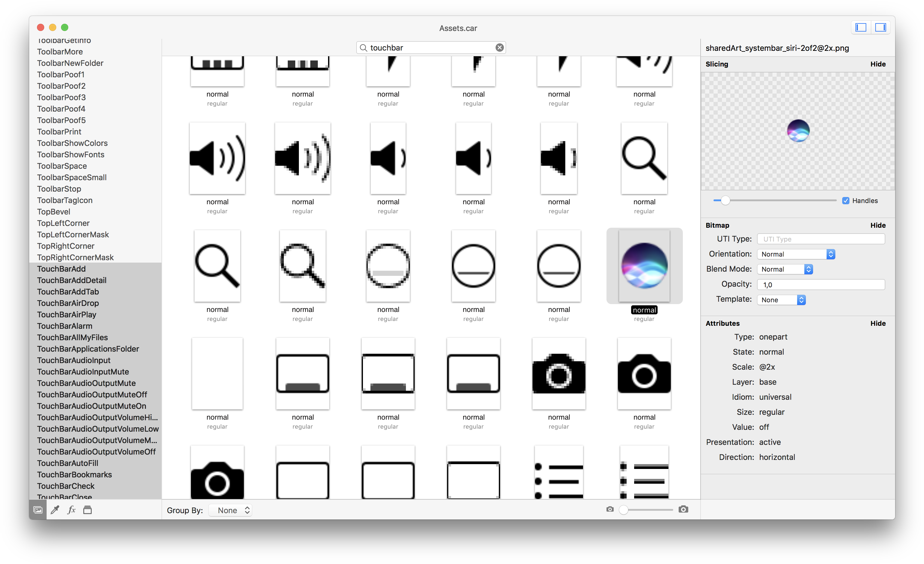The width and height of the screenshot is (924, 564).
Task: Select TouchBarAirDrop in the sidebar list
Action: (68, 303)
